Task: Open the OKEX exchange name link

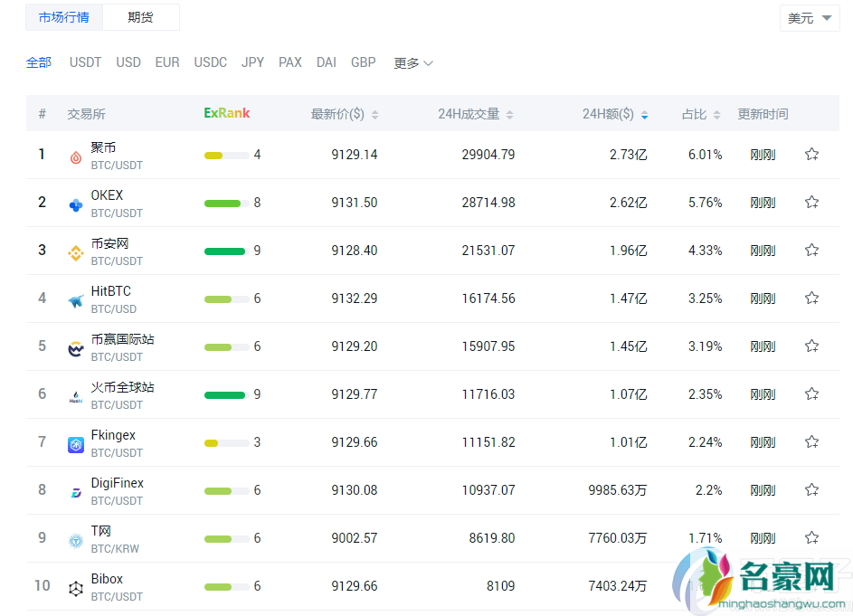Action: coord(107,194)
